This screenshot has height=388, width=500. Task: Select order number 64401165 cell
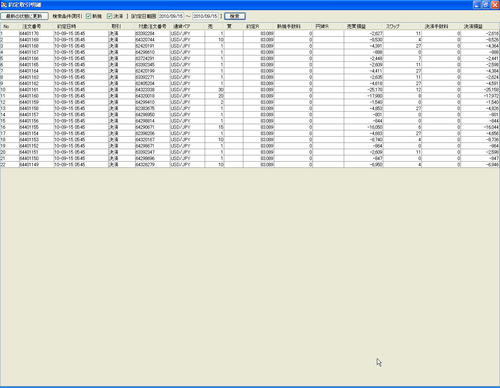point(36,65)
